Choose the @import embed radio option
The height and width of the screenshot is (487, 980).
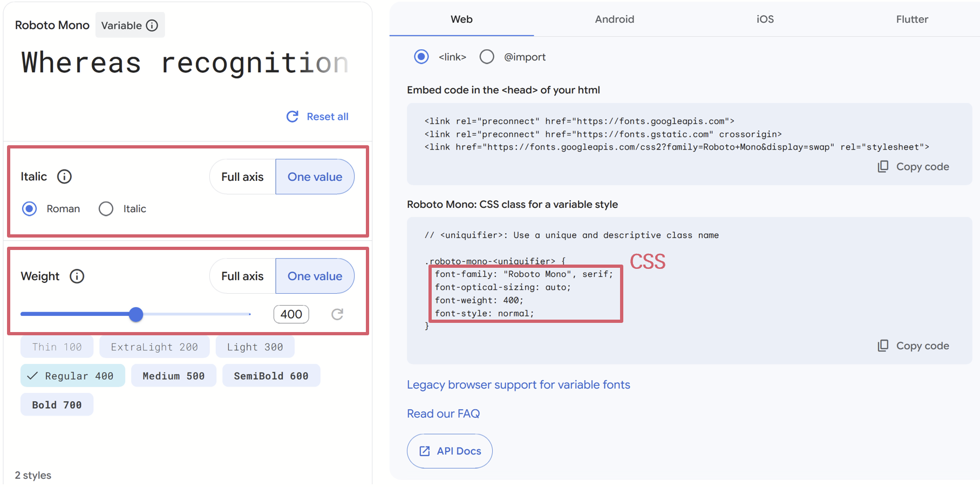pyautogui.click(x=487, y=57)
